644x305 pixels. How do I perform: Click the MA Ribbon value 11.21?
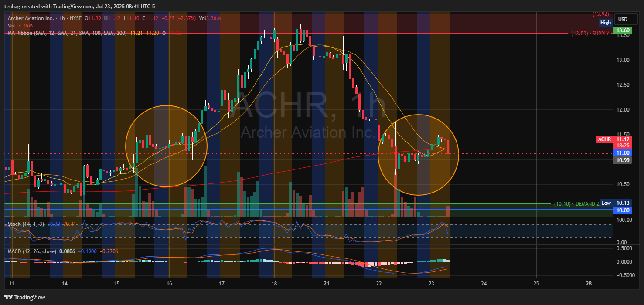pos(137,33)
